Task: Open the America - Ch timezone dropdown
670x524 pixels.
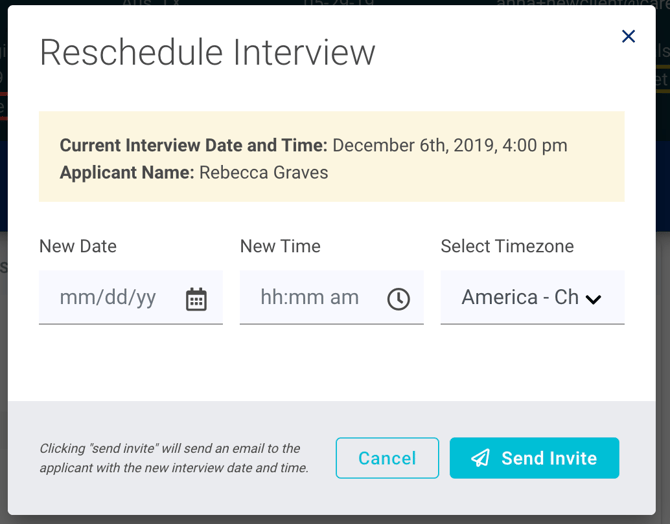Action: point(532,297)
